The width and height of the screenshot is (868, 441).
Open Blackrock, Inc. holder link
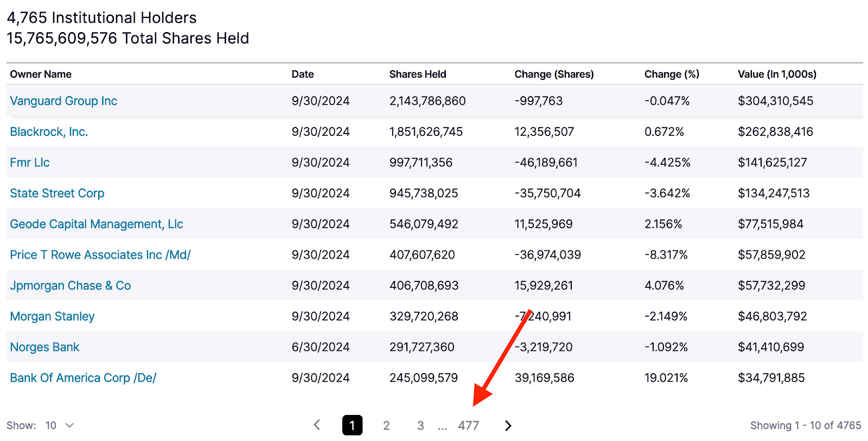coord(49,132)
